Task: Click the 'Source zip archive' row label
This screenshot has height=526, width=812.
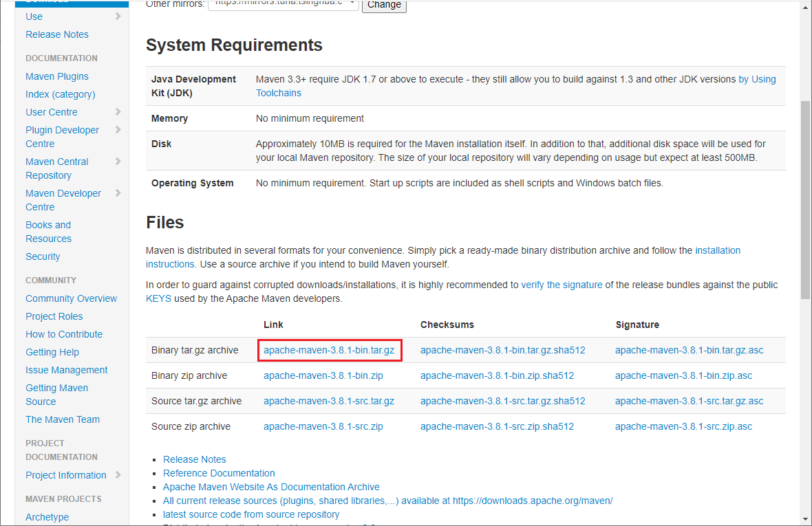Action: pos(191,427)
